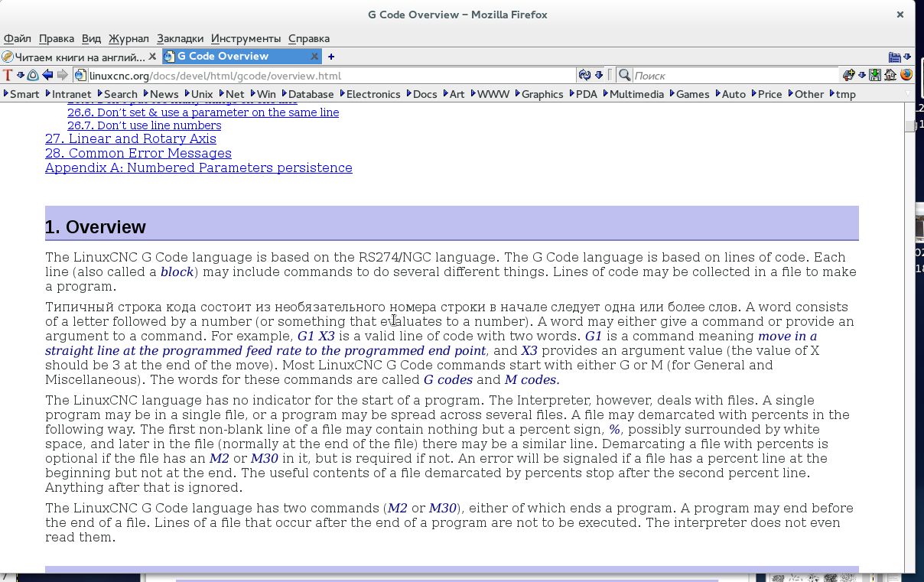
Task: Open the Закладки menu
Action: (x=181, y=38)
